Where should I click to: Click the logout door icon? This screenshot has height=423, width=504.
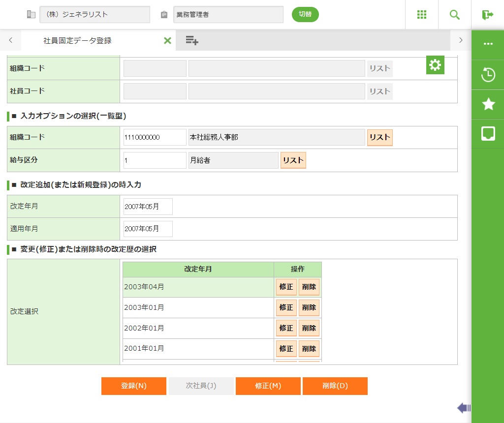click(488, 15)
